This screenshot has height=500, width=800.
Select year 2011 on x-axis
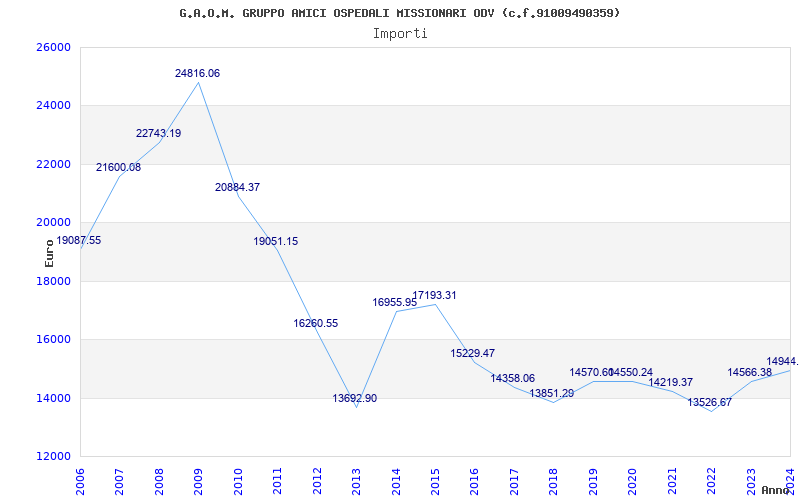point(278,481)
